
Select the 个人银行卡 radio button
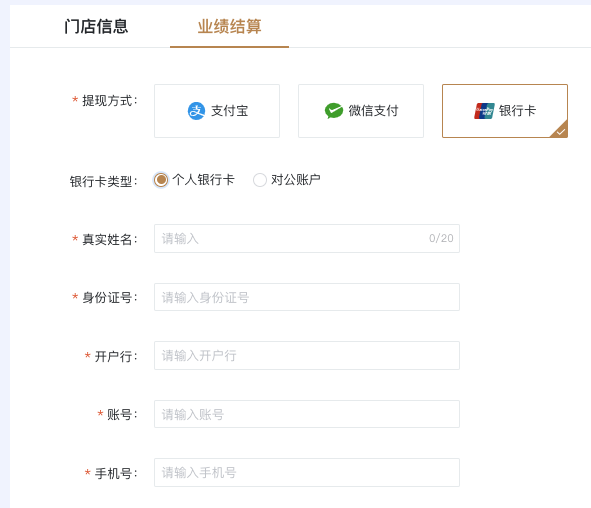(161, 180)
